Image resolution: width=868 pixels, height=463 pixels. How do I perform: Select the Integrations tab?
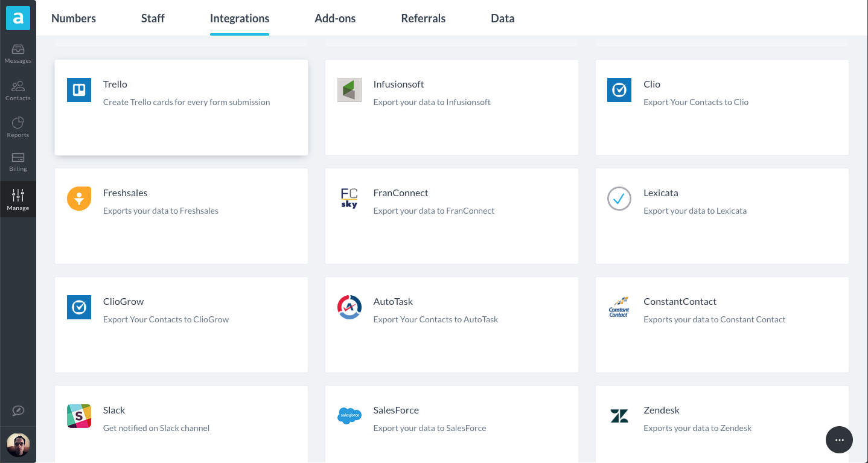click(x=240, y=18)
